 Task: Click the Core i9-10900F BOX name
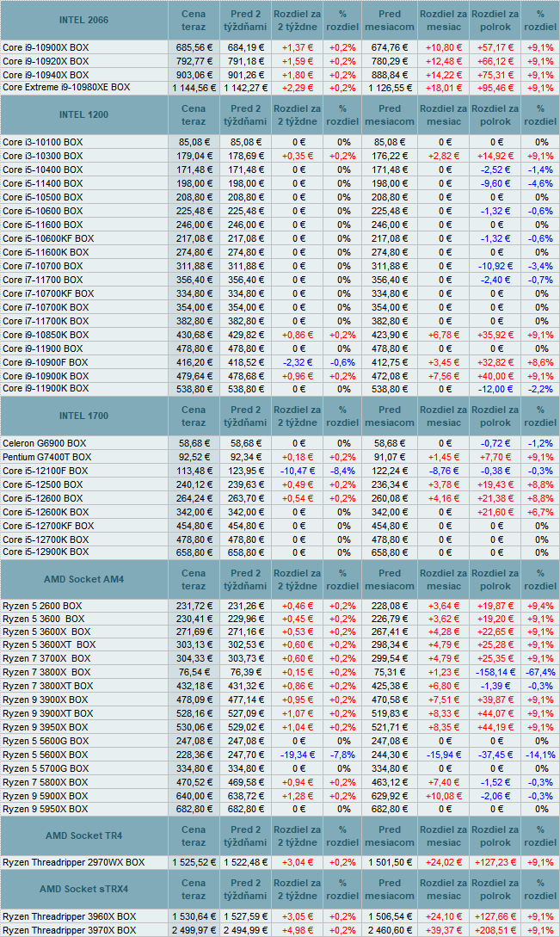(46, 362)
